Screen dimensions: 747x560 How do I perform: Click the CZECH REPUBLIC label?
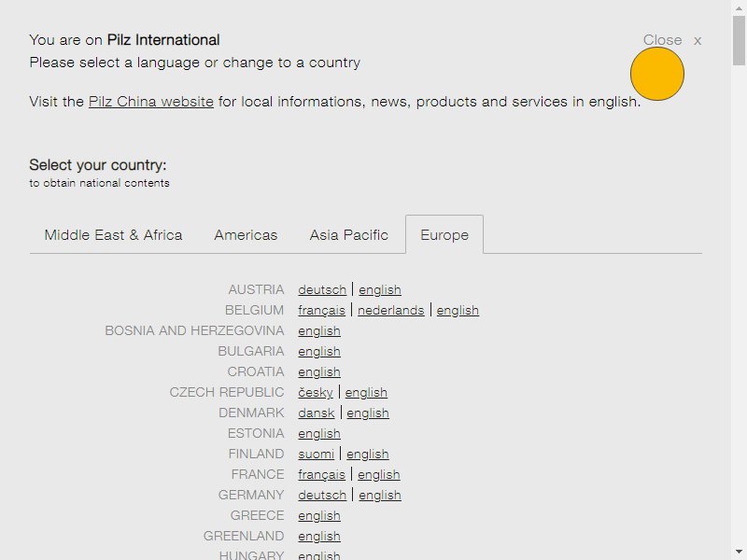pos(227,392)
